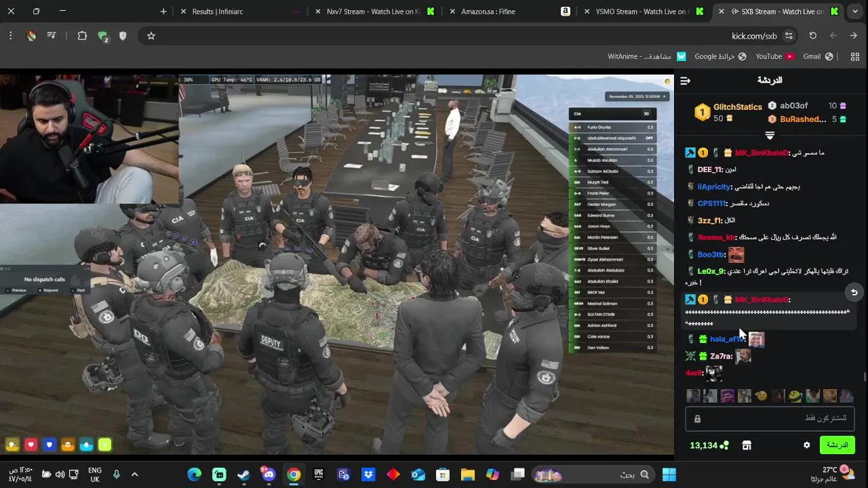The image size is (868, 488).
Task: Click the lime green reaction button
Action: 104,445
